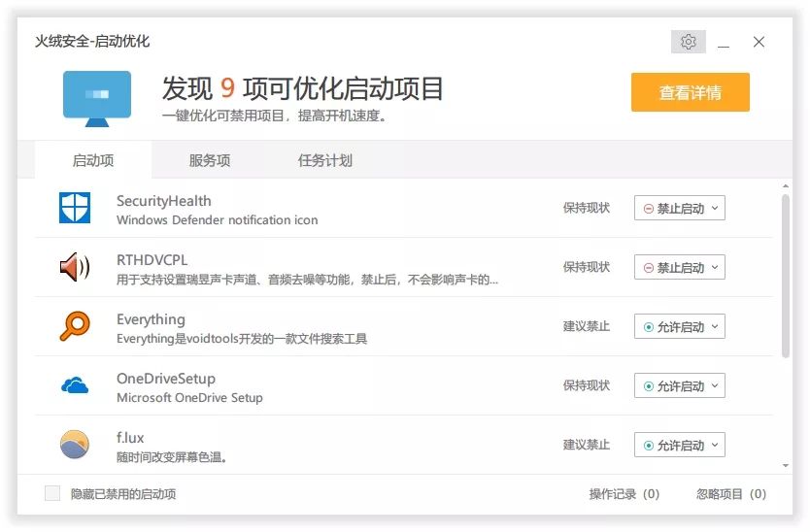Image resolution: width=810 pixels, height=532 pixels.
Task: Click scrollbar up arrow of list
Action: 785,186
